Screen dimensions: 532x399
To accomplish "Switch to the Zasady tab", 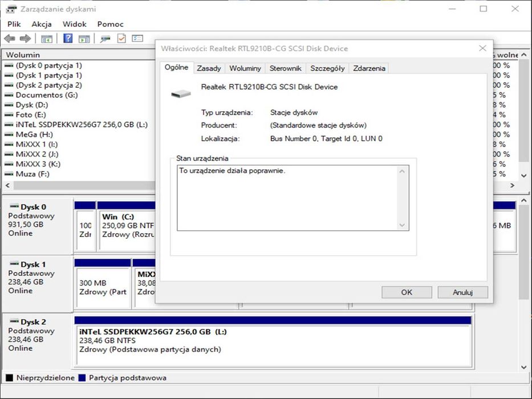I will click(x=209, y=68).
